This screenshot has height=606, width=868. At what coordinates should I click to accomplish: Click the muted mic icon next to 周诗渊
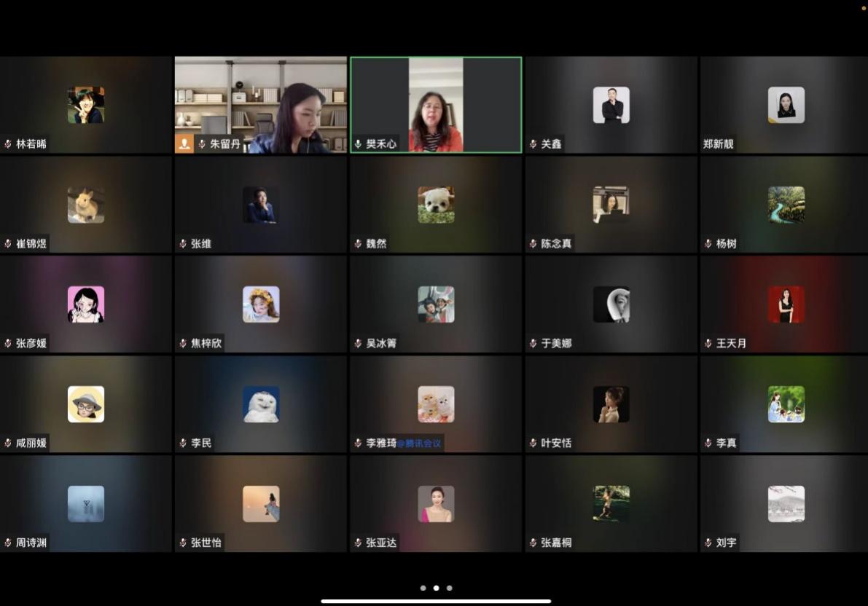[8, 543]
